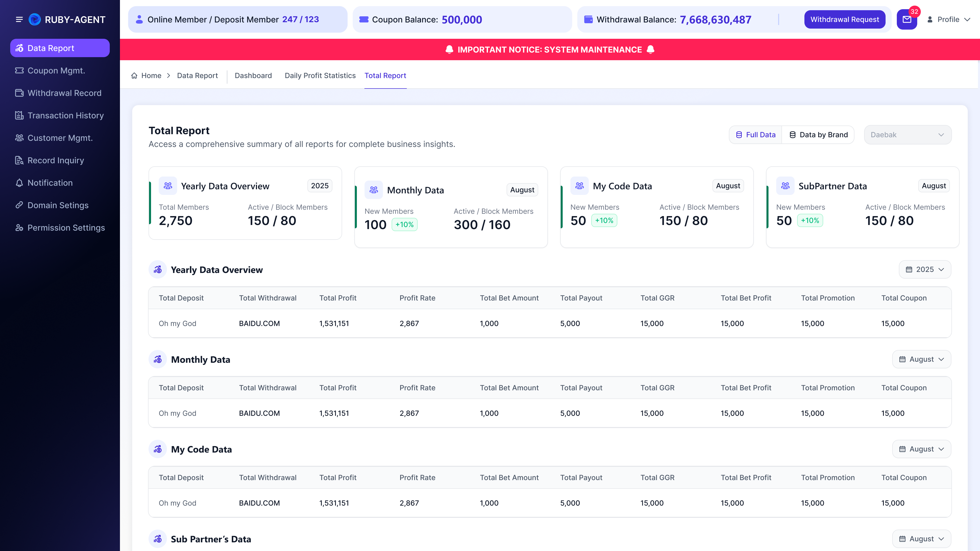Click the Notification bell icon in sidebar
This screenshot has width=980, height=551.
tap(19, 183)
